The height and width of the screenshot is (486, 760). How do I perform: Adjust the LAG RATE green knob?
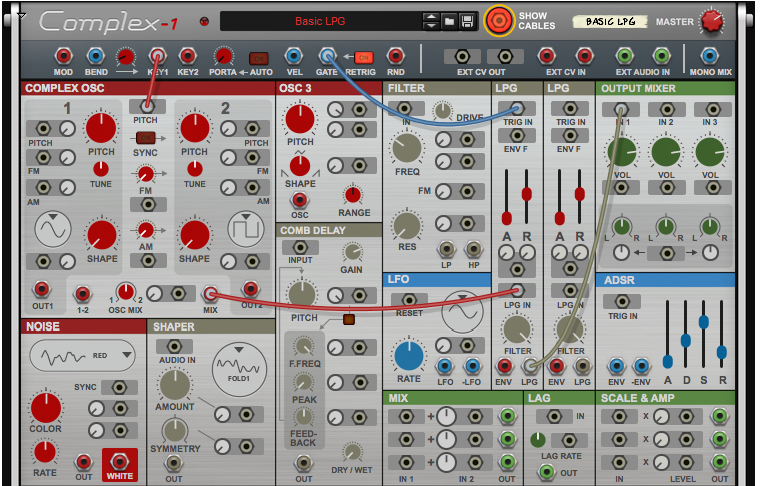538,439
